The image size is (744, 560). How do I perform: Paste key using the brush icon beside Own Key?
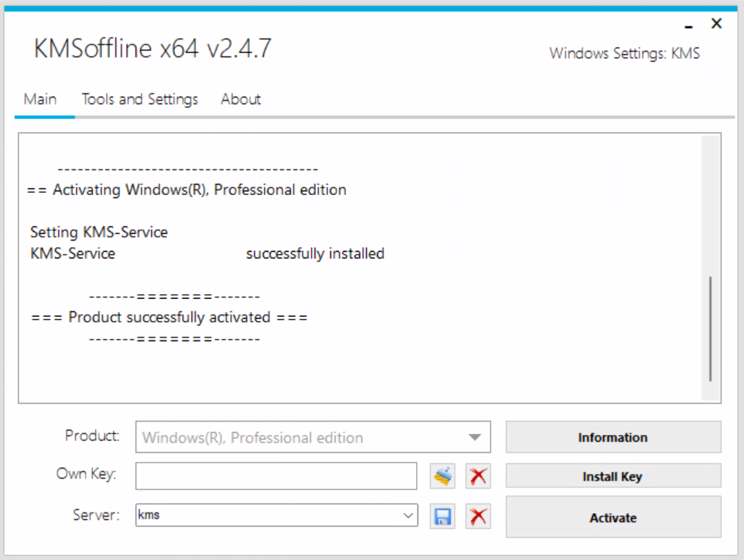pyautogui.click(x=442, y=476)
